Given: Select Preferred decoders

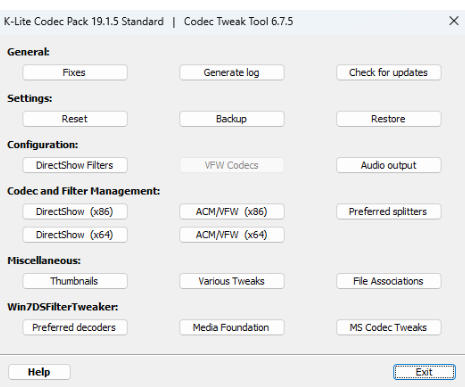Looking at the screenshot, I should pyautogui.click(x=75, y=327).
